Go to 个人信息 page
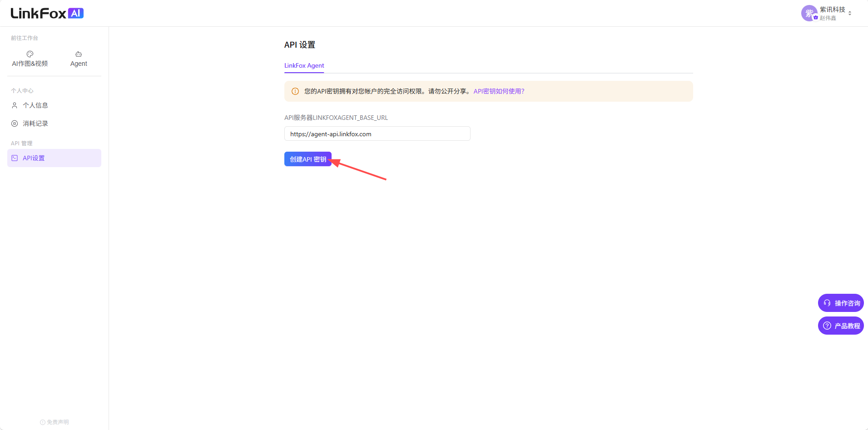Viewport: 868px width, 430px height. coord(35,105)
